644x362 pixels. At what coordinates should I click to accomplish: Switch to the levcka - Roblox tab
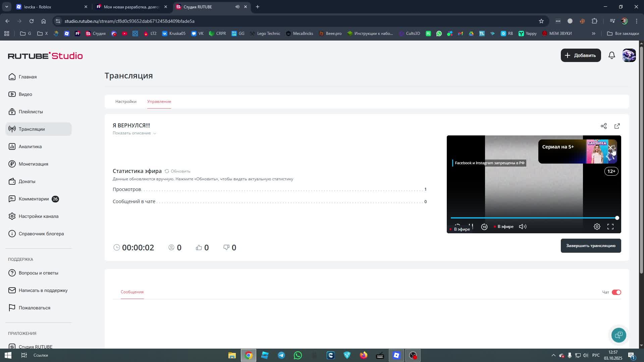point(52,7)
